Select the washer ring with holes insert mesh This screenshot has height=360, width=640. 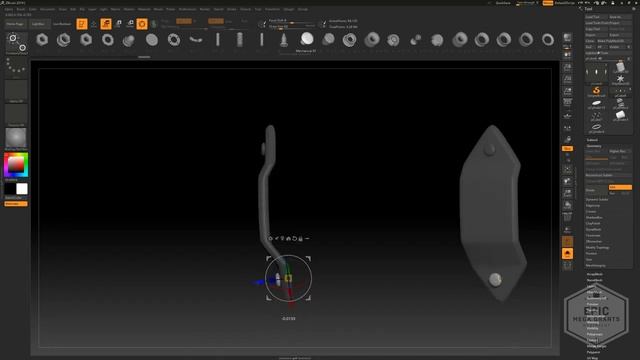[x=174, y=40]
